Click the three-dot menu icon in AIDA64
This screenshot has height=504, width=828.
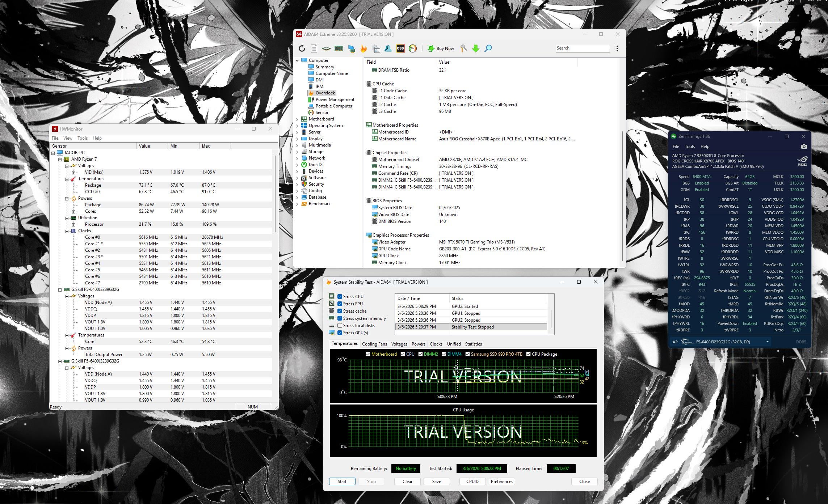pyautogui.click(x=617, y=48)
